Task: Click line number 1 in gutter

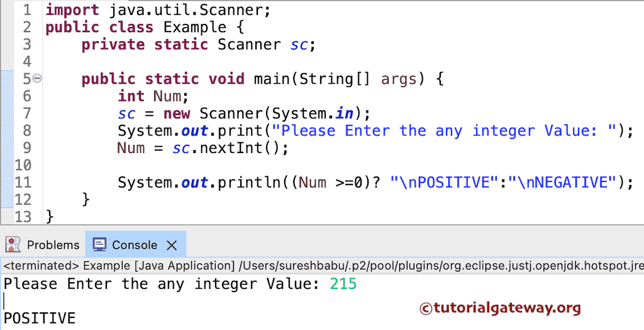Action: pos(26,10)
